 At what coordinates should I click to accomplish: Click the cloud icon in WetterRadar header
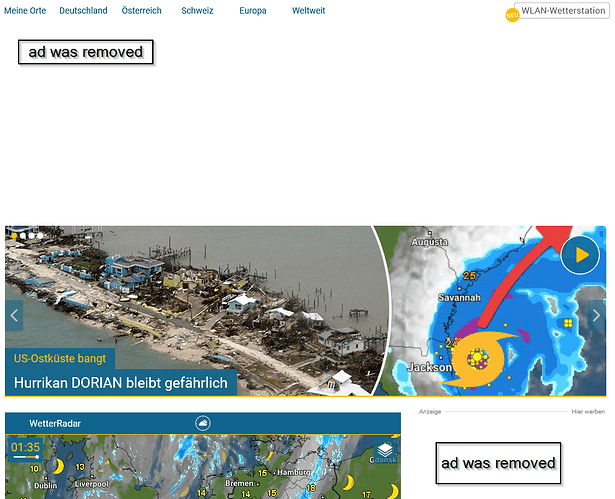[x=203, y=424]
